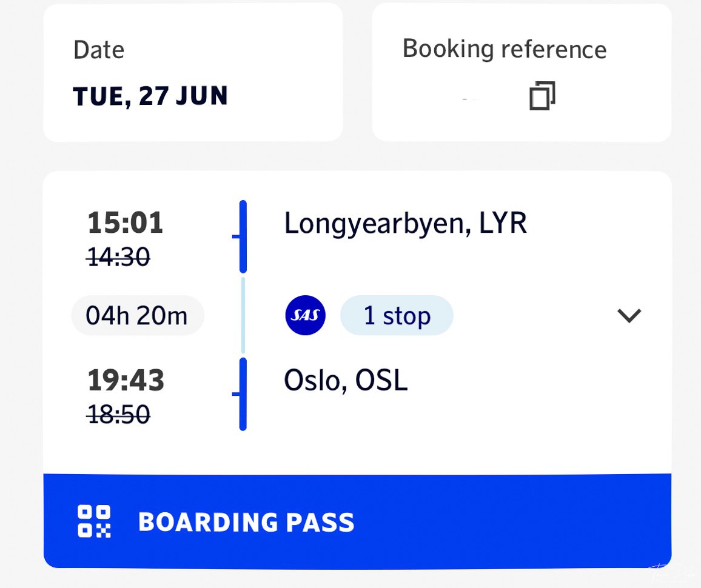701x588 pixels.
Task: Select the 04h 20m duration pill
Action: 138,315
